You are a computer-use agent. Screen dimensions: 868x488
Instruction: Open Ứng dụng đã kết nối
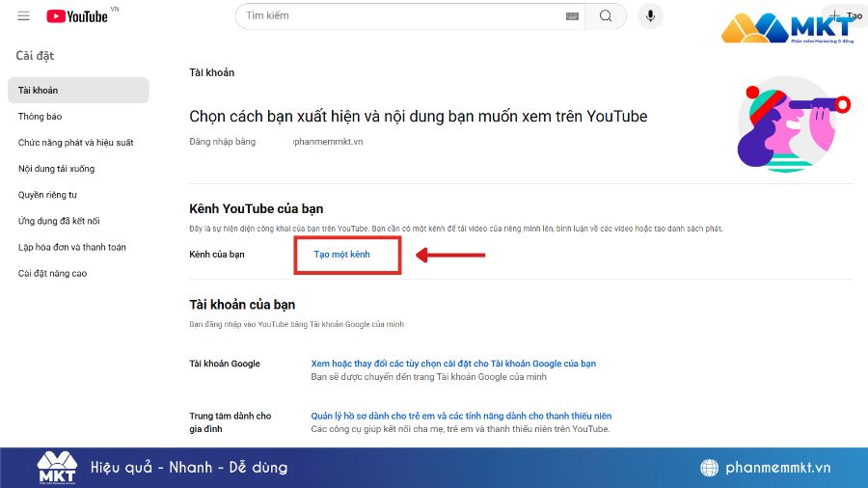coord(59,221)
